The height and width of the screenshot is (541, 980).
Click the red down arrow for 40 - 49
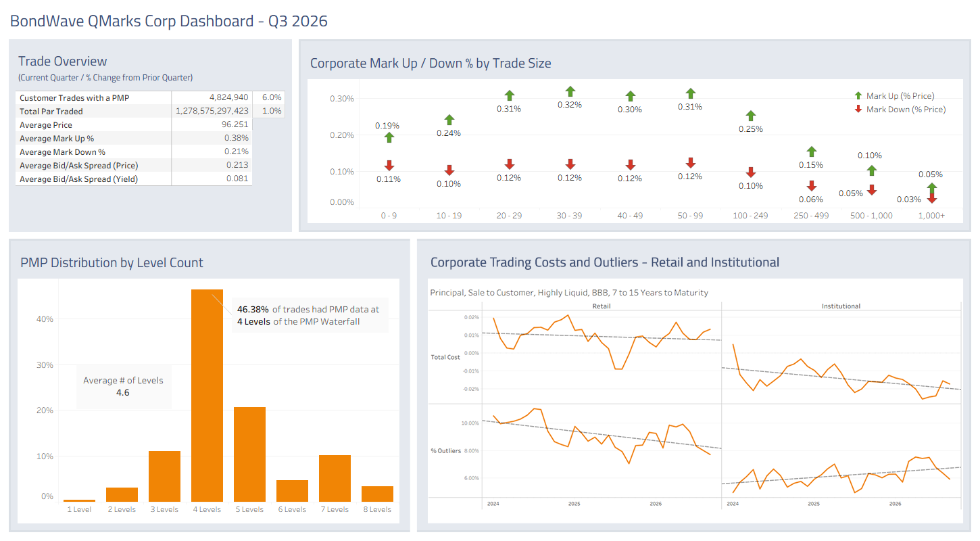(x=630, y=164)
